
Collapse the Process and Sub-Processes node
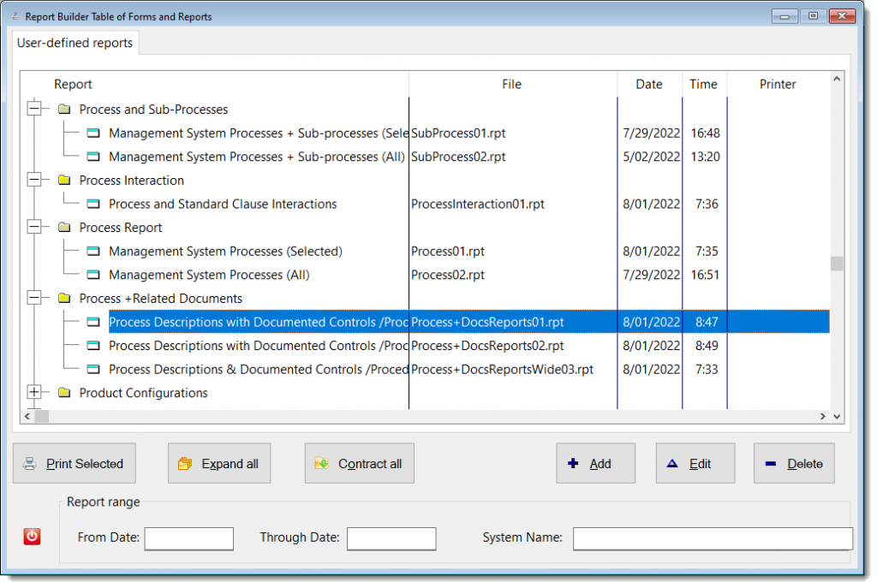pos(34,110)
